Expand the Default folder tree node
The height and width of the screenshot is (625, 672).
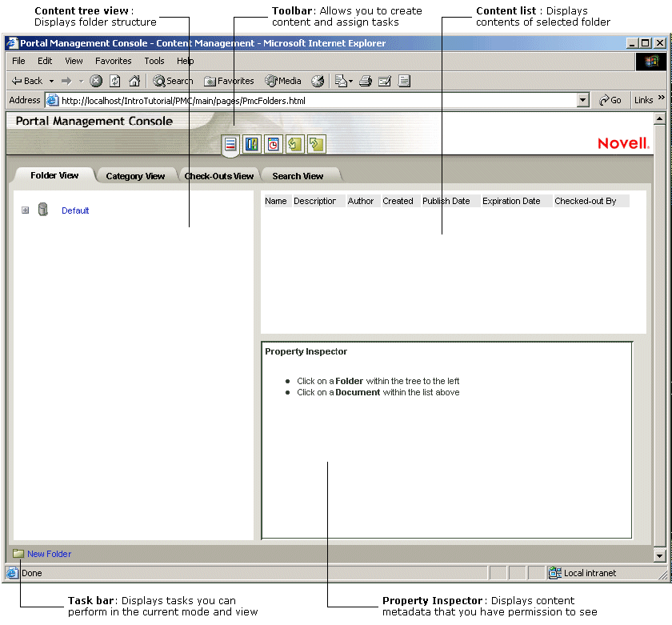point(26,210)
